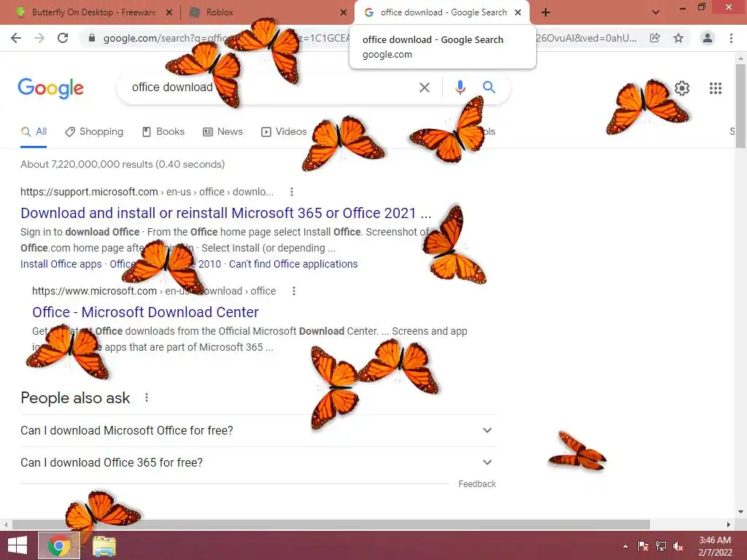The image size is (747, 560).
Task: Show hidden tray icons arrow
Action: tap(625, 546)
